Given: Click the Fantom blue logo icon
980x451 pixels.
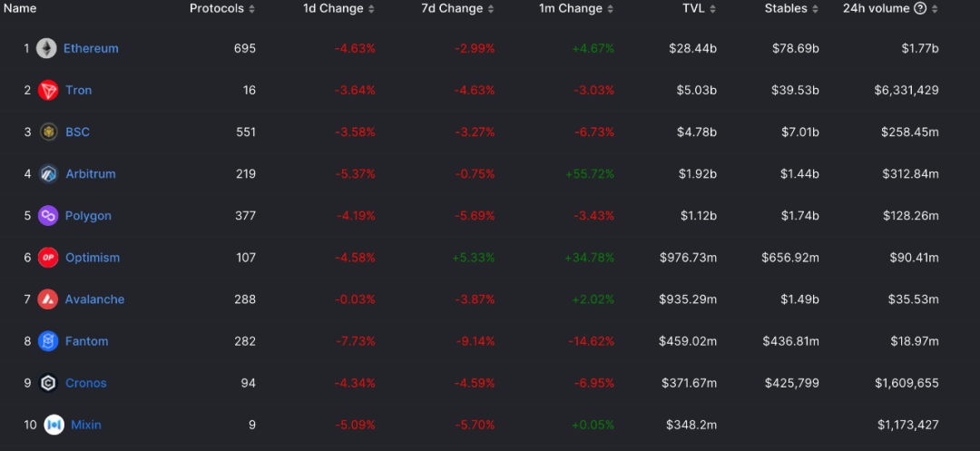Looking at the screenshot, I should point(47,341).
